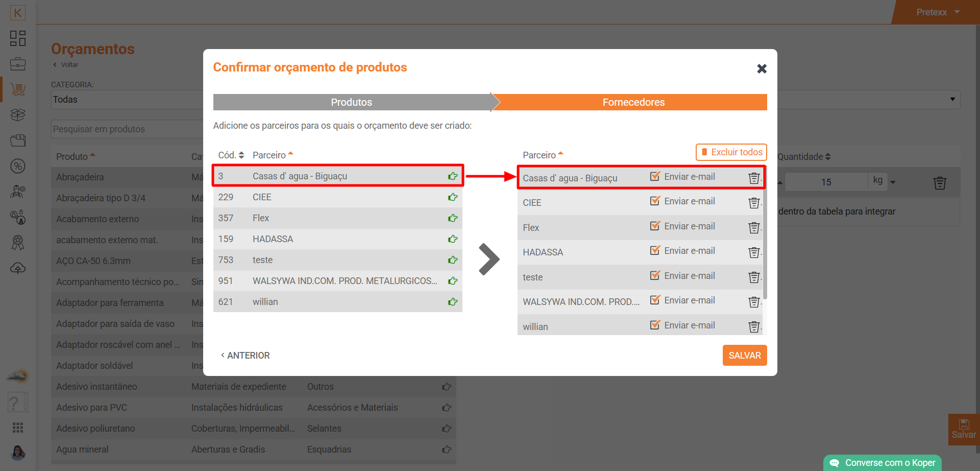Screen dimensions: 980x471
Task: Open shopping cart icon in sidebar
Action: tap(18, 90)
